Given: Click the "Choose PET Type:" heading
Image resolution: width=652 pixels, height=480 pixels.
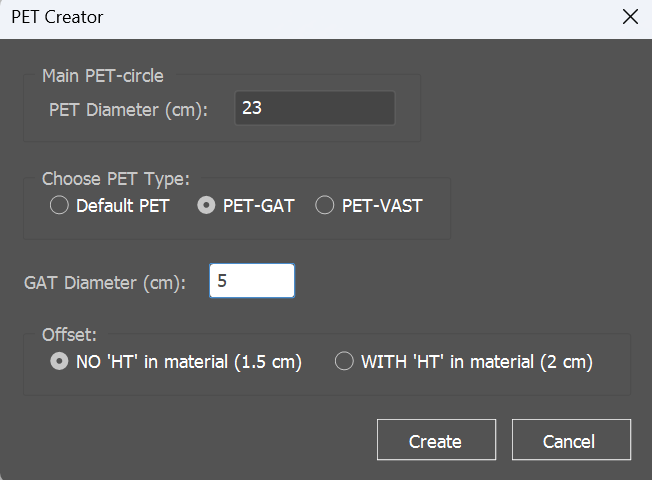Looking at the screenshot, I should point(115,179).
